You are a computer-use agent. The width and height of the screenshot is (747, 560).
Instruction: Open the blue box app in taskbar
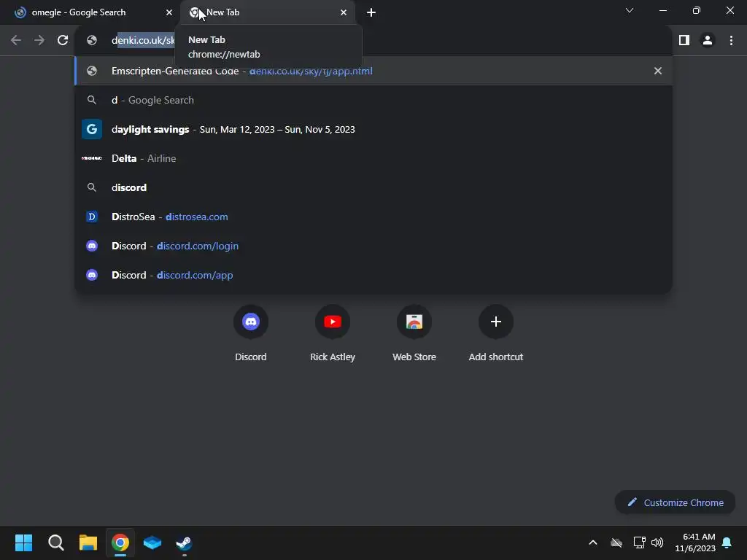(152, 542)
